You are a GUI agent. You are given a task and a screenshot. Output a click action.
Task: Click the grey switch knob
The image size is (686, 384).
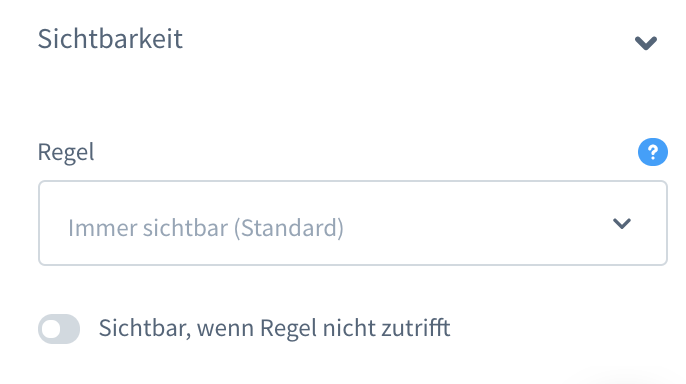(x=52, y=329)
